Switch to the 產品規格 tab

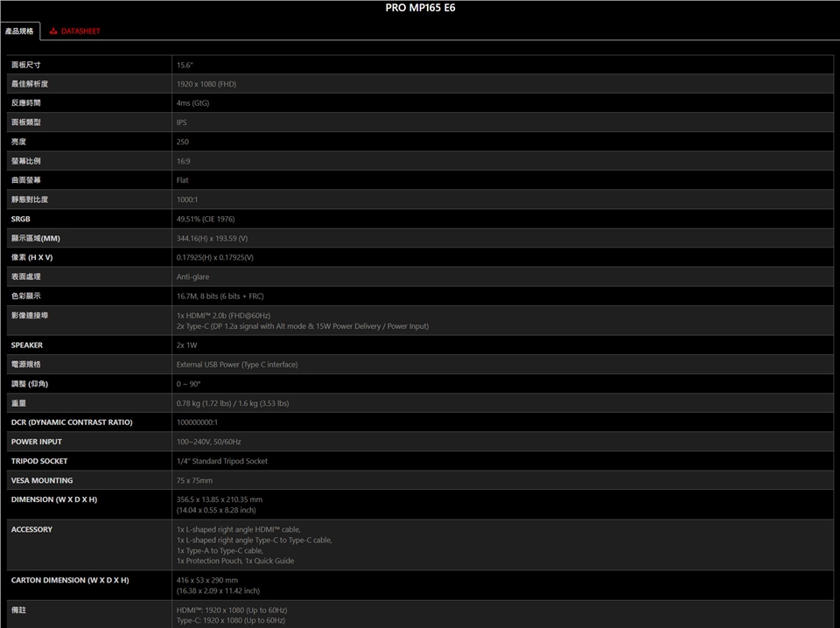click(19, 31)
